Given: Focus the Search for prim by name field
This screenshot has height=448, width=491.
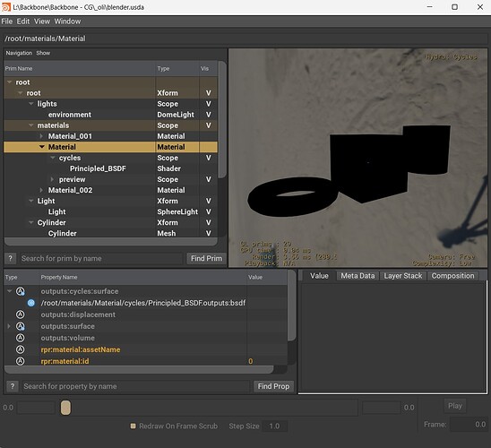Looking at the screenshot, I should (101, 259).
